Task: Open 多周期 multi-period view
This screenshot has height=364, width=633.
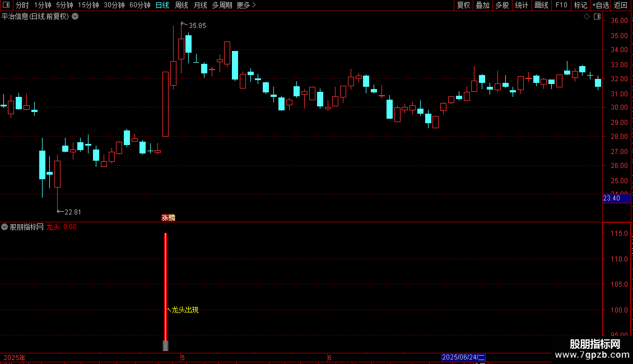Action: (222, 5)
